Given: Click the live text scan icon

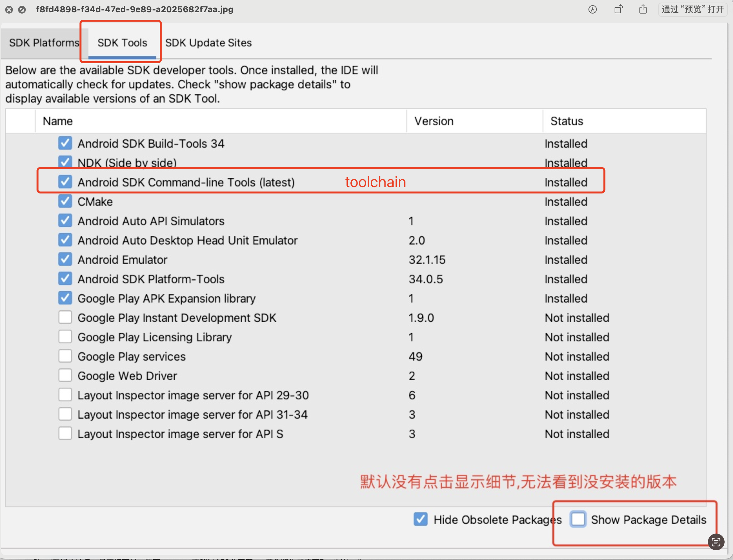Looking at the screenshot, I should tap(716, 542).
